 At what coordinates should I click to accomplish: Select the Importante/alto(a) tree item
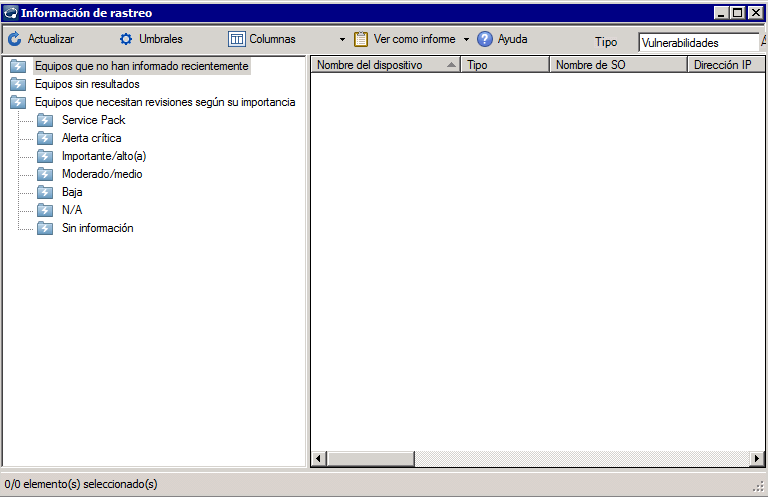pos(104,156)
